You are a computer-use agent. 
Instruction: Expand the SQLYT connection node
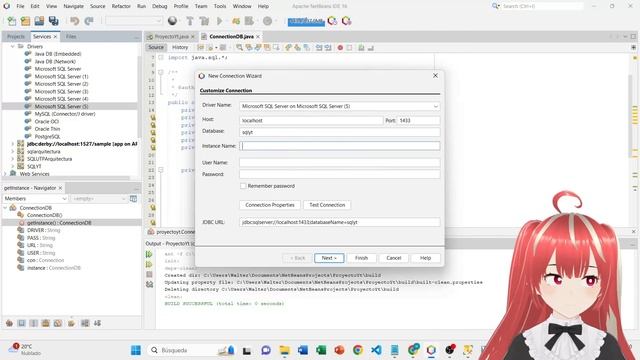pos(12,166)
